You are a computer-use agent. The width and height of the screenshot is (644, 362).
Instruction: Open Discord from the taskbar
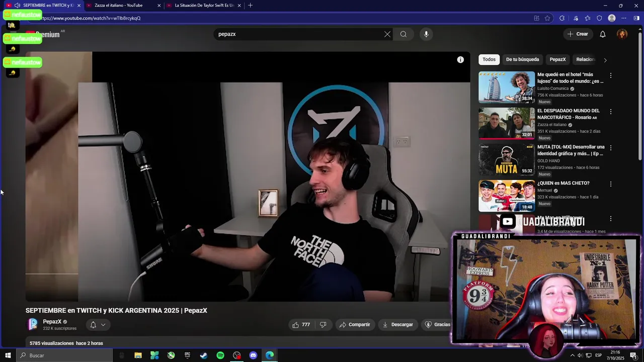tap(253, 355)
